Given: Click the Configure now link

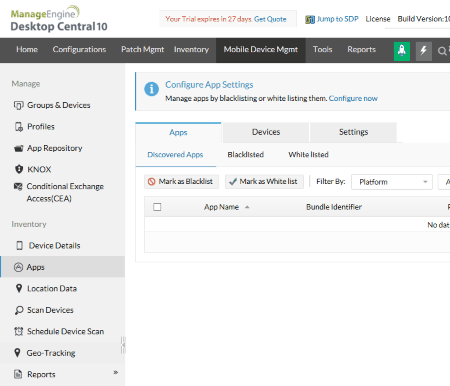Looking at the screenshot, I should click(x=353, y=98).
